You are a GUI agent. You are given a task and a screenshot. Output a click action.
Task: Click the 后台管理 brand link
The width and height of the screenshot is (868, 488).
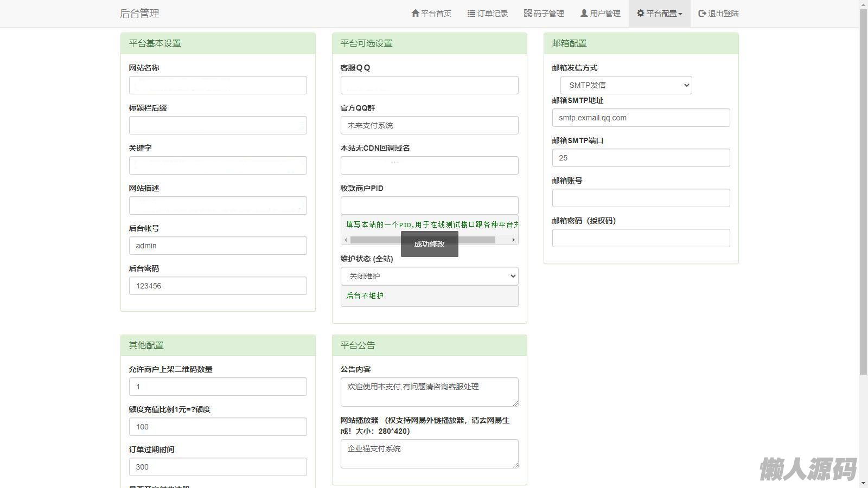point(139,14)
